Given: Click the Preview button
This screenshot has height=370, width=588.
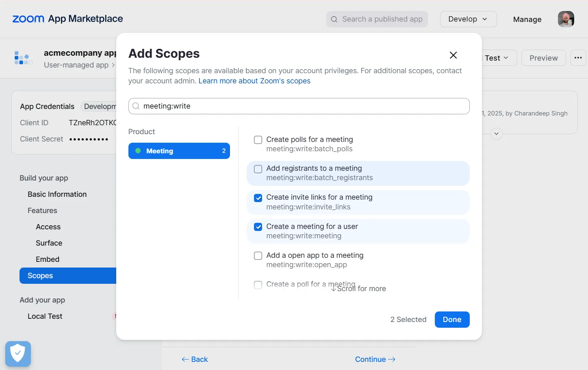Looking at the screenshot, I should click(x=543, y=58).
